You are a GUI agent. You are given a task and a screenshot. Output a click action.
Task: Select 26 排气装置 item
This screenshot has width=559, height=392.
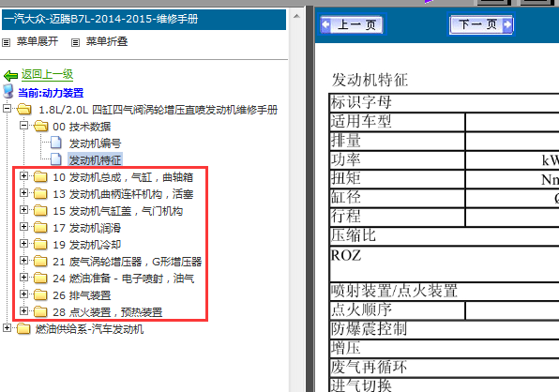coord(82,295)
